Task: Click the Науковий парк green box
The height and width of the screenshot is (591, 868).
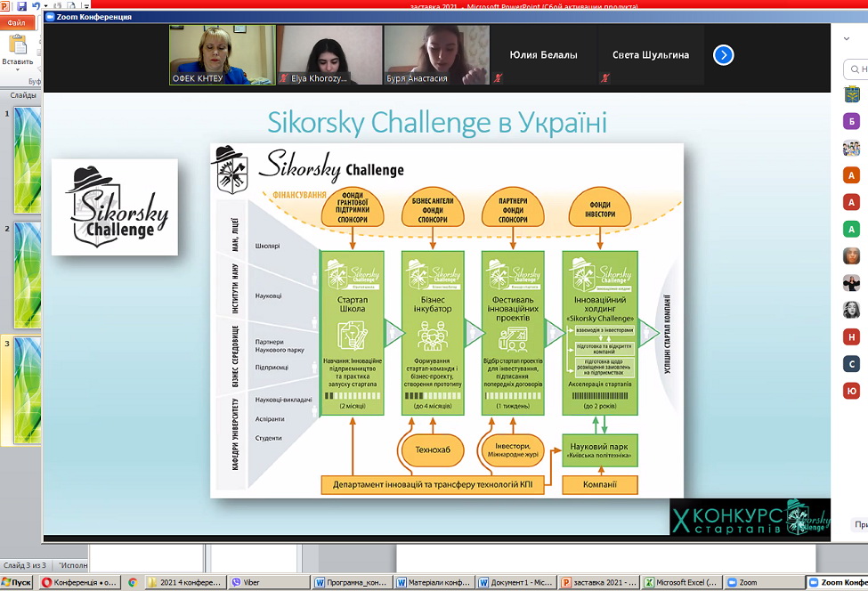Action: coord(600,449)
